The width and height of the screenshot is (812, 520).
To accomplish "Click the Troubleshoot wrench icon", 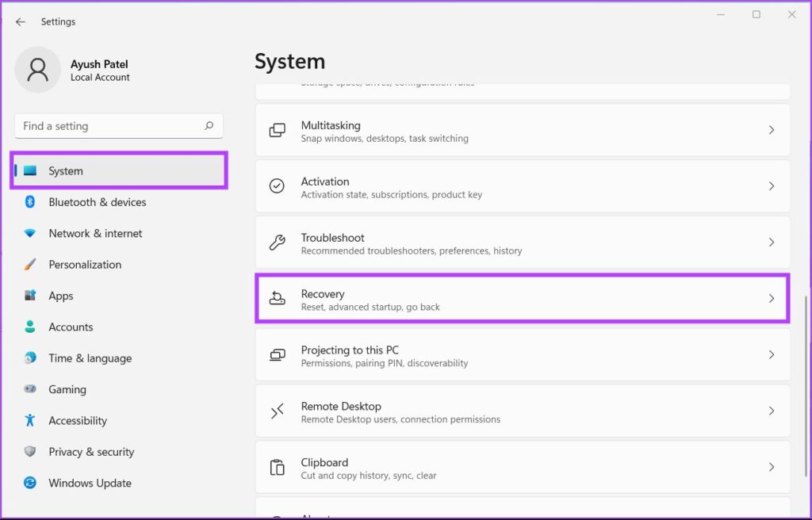I will pos(277,242).
